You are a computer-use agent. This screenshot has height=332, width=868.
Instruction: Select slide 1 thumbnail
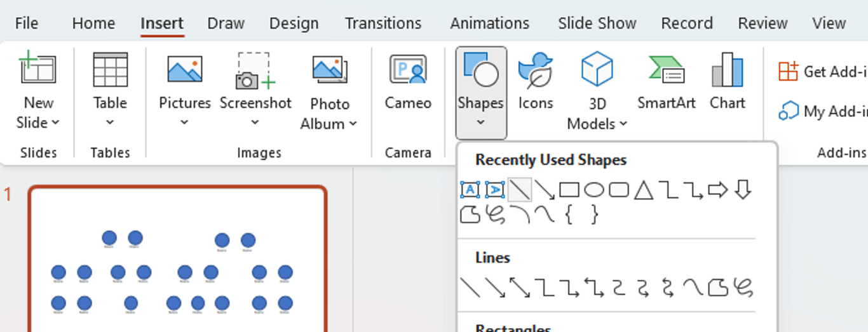pyautogui.click(x=178, y=260)
